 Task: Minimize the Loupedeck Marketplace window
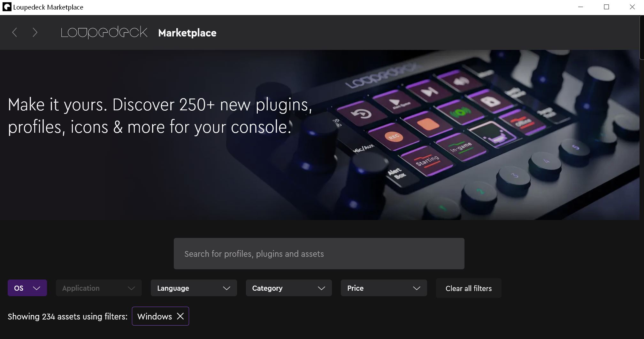[x=581, y=7]
